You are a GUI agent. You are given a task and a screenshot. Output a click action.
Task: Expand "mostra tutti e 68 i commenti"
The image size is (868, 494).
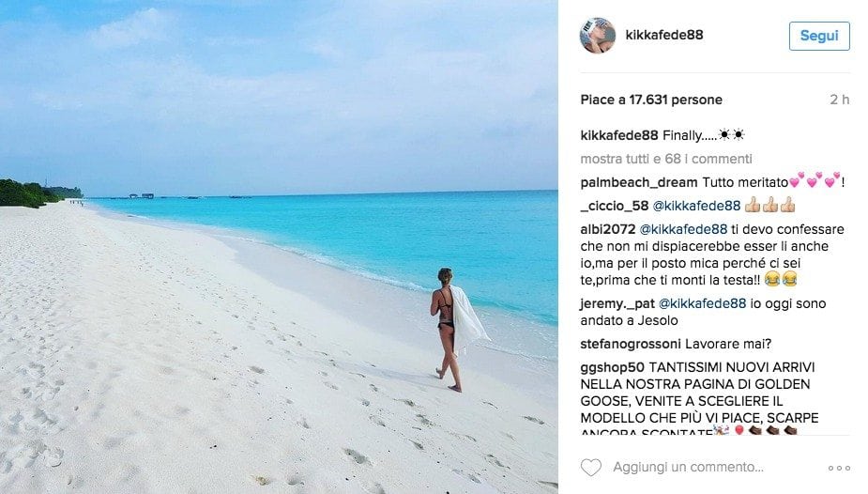666,159
